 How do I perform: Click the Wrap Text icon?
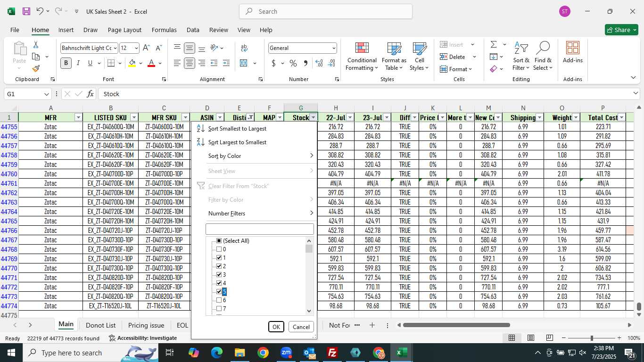[244, 48]
